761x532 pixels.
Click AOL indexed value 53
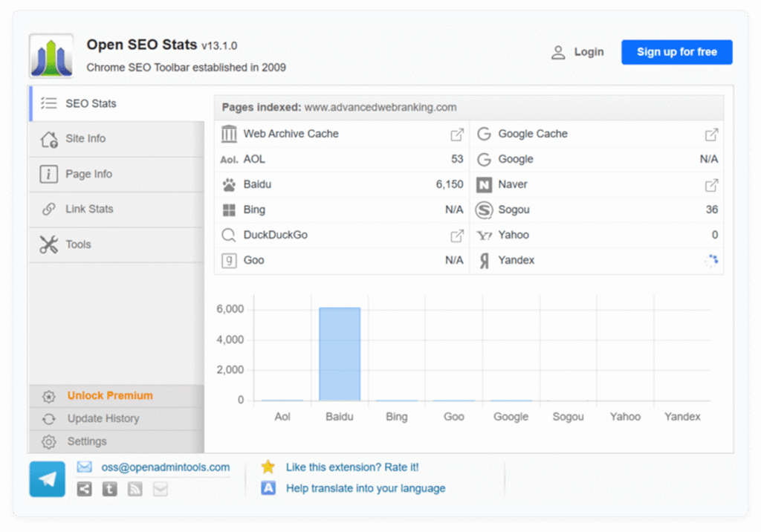pos(457,159)
